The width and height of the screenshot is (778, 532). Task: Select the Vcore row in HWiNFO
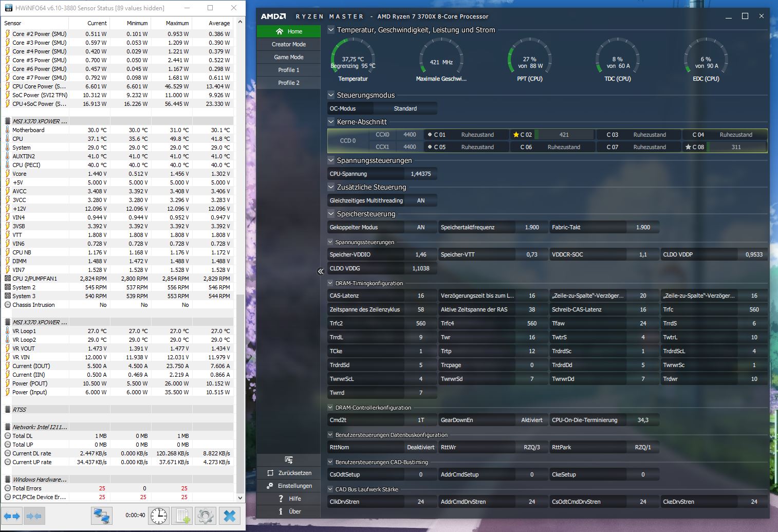click(118, 174)
